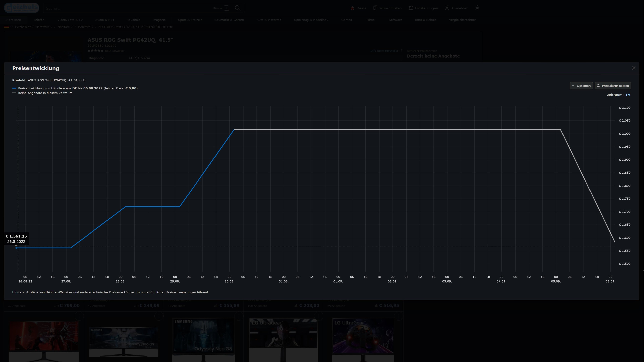
Task: Select the 1M Zeitraum link
Action: pyautogui.click(x=628, y=95)
